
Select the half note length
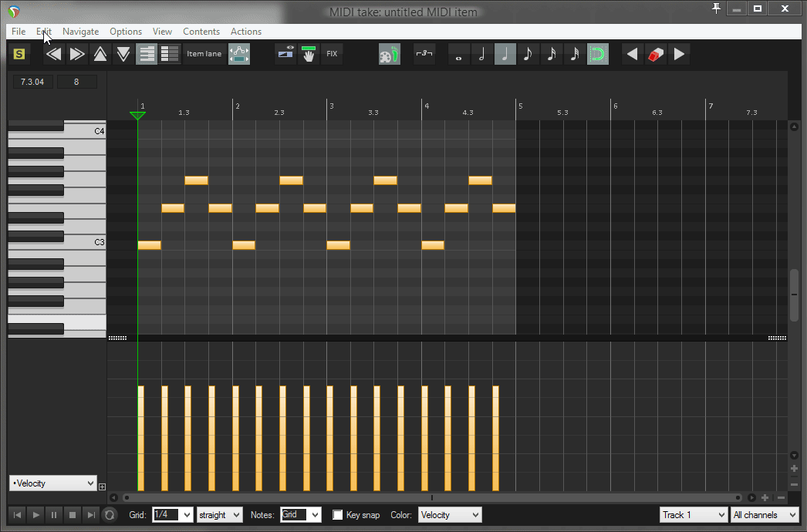point(481,54)
